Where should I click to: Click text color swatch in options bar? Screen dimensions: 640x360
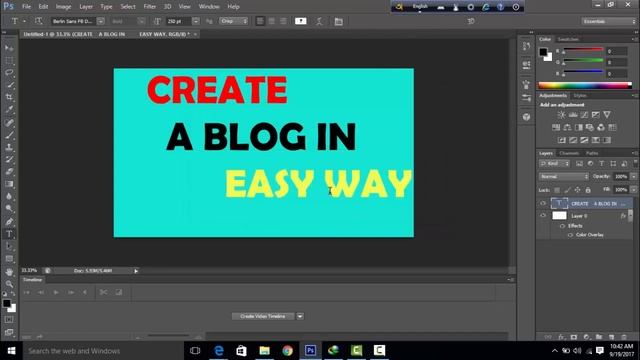[301, 21]
